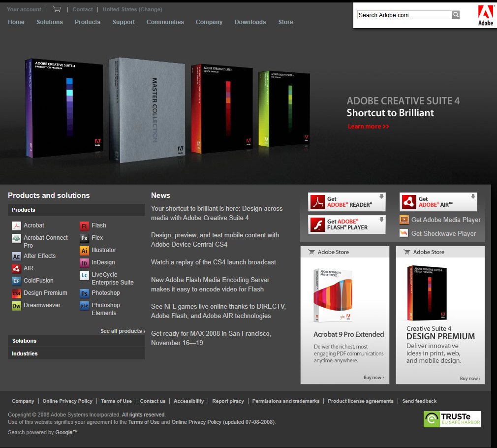Screen dimensions: 497x448
Task: Open the Products navigation menu
Action: click(88, 22)
